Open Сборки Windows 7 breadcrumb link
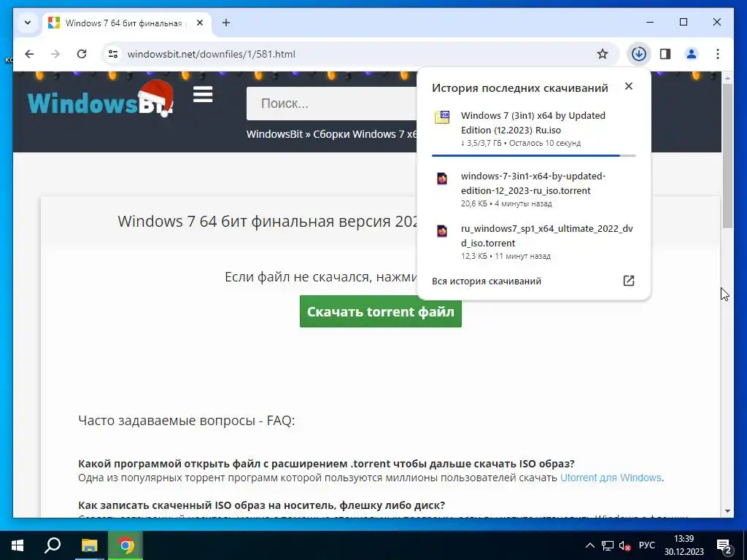 [x=365, y=134]
